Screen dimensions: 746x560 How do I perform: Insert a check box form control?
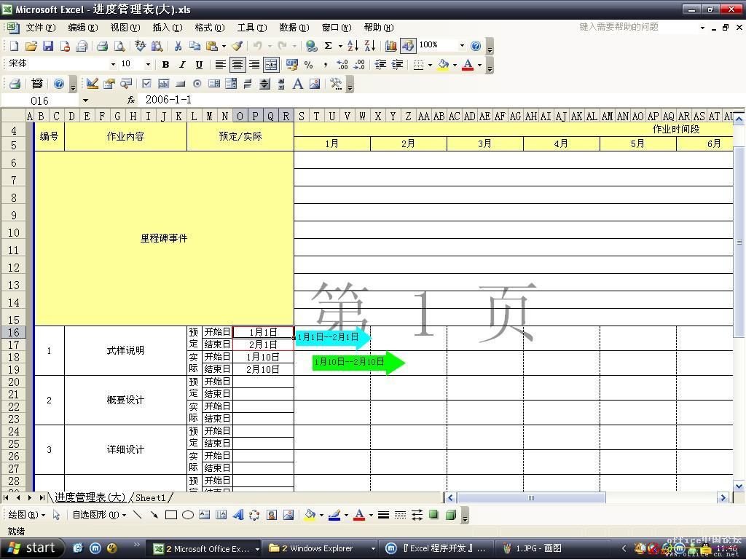[146, 84]
